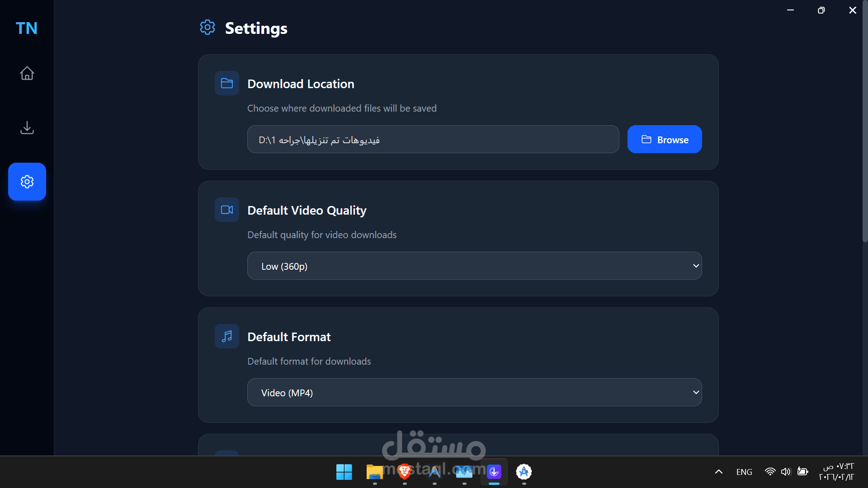Click the ENG language indicator
The image size is (868, 488).
744,472
